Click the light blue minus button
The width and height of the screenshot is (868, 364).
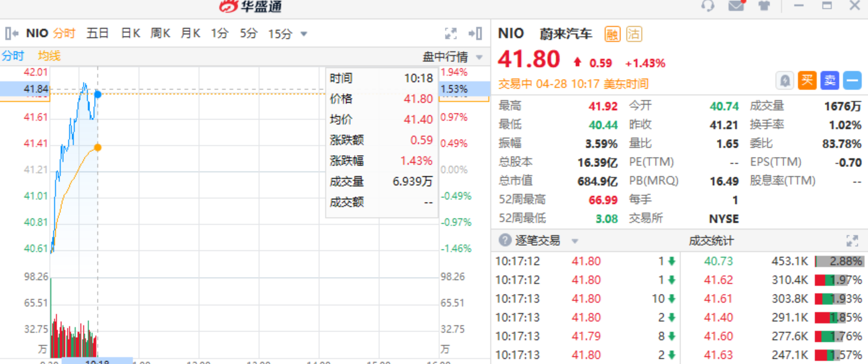852,80
